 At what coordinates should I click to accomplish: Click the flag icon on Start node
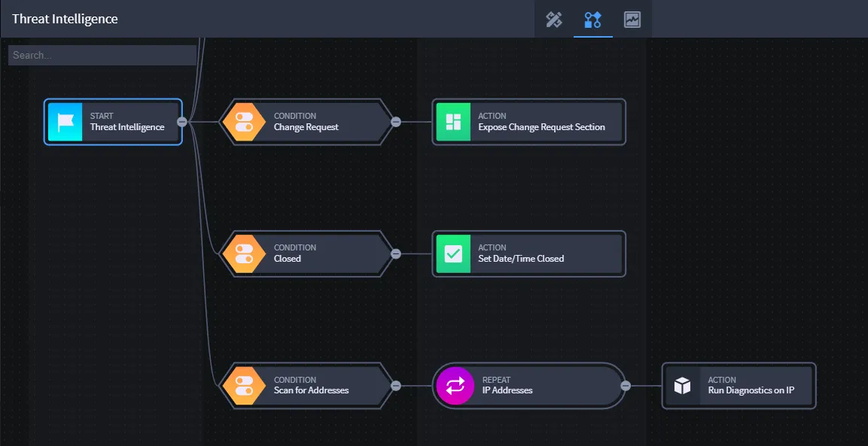pos(65,122)
